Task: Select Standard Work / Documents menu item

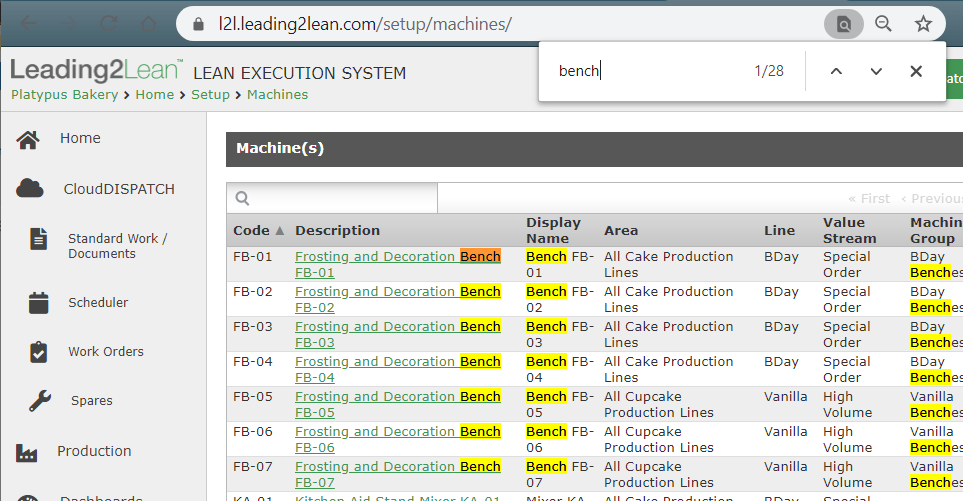Action: click(x=117, y=246)
